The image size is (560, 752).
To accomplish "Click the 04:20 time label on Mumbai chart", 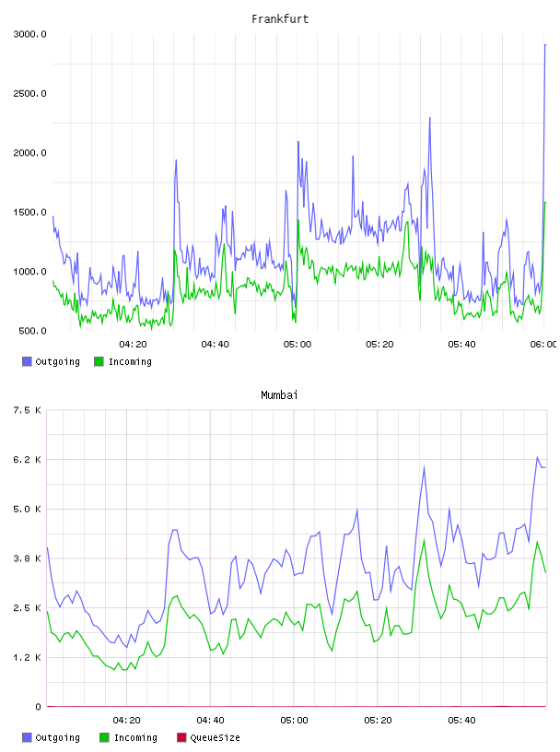I will click(x=126, y=721).
